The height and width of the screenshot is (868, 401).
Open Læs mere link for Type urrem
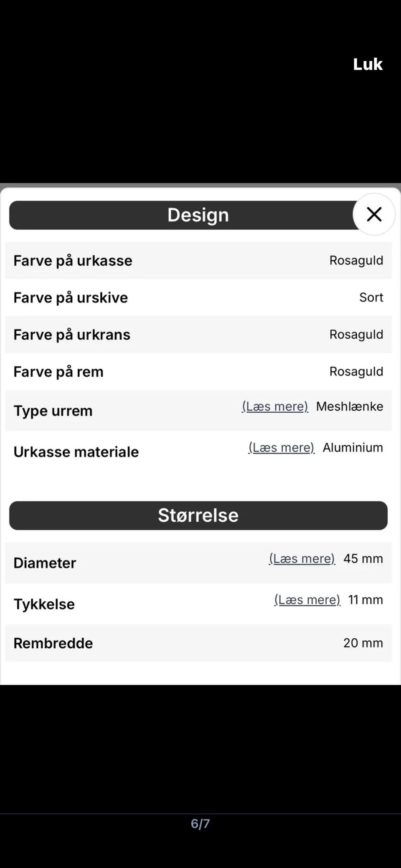[275, 406]
